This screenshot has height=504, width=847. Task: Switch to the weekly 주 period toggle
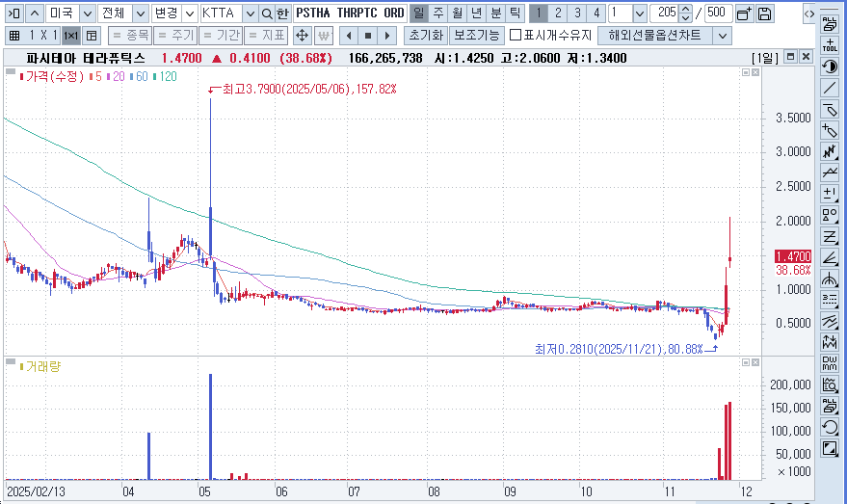tap(438, 13)
